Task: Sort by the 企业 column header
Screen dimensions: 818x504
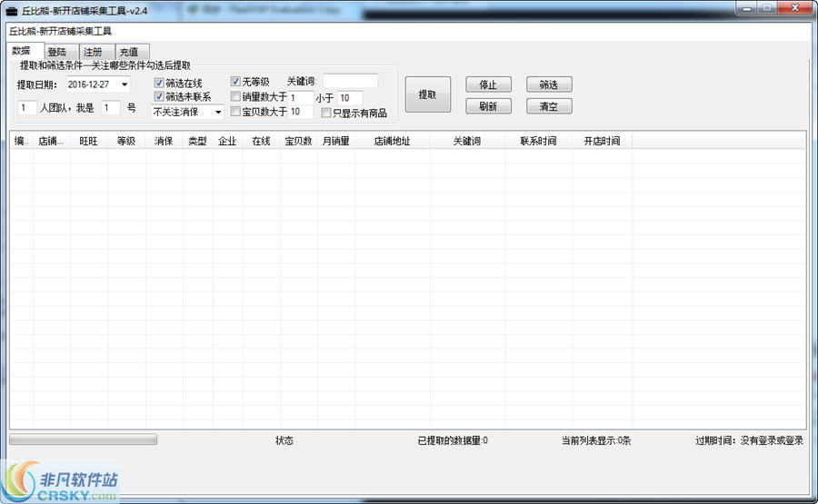Action: pyautogui.click(x=227, y=141)
